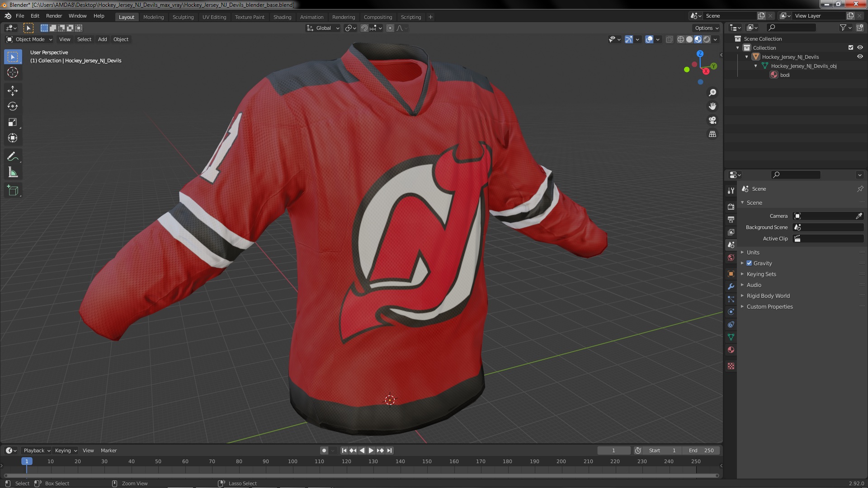
Task: Enable the Gravity checkbox
Action: click(x=749, y=263)
